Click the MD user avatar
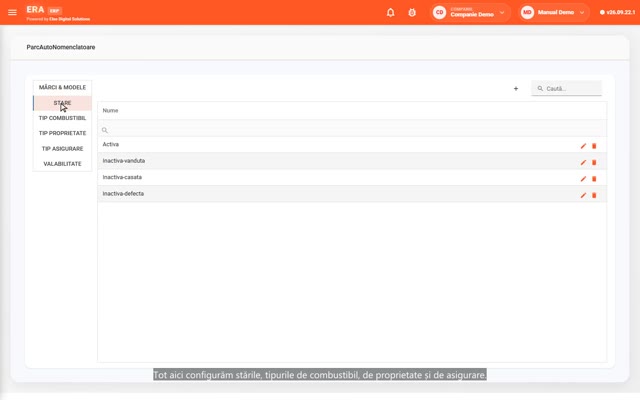 tap(527, 12)
